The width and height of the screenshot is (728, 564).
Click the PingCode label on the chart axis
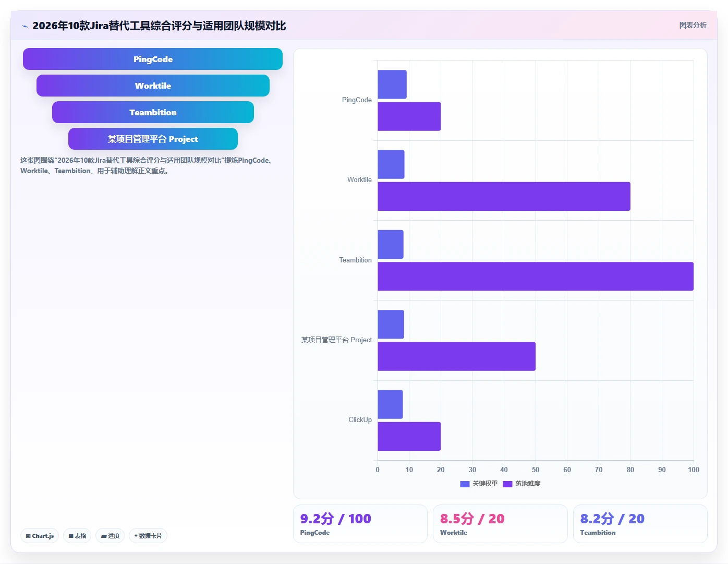pos(357,100)
